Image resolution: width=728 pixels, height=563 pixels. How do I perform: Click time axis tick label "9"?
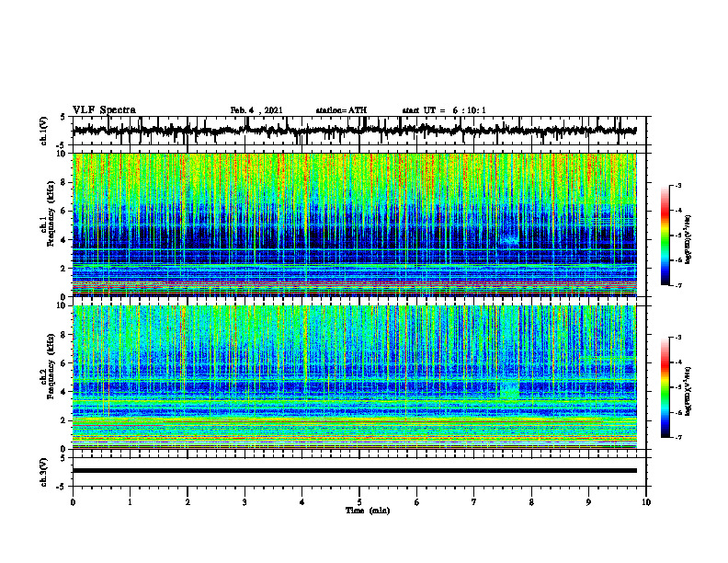588,502
